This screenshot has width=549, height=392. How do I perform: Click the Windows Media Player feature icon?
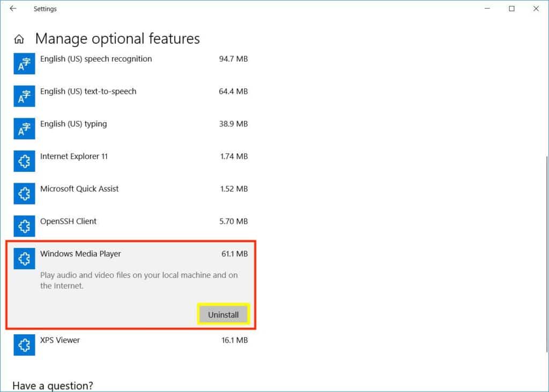tap(24, 259)
